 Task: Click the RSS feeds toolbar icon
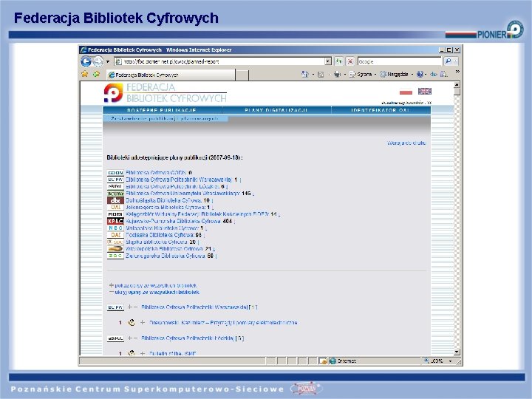(321, 75)
